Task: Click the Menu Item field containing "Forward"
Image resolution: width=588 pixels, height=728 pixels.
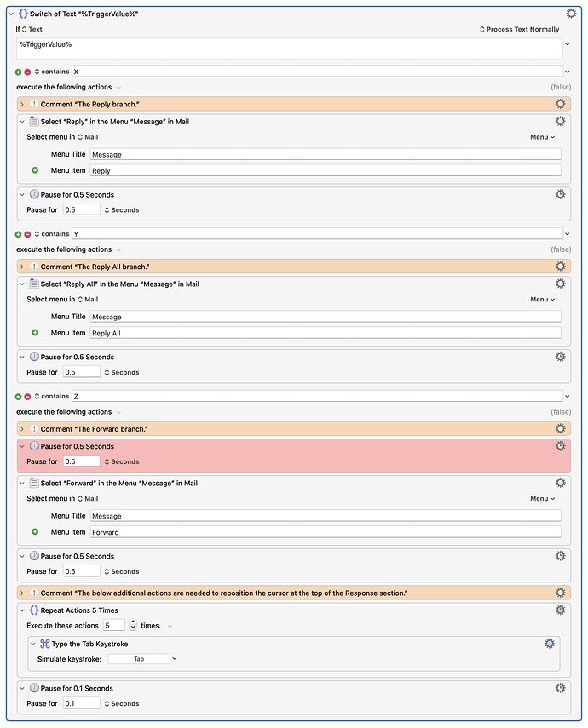Action: pyautogui.click(x=326, y=532)
